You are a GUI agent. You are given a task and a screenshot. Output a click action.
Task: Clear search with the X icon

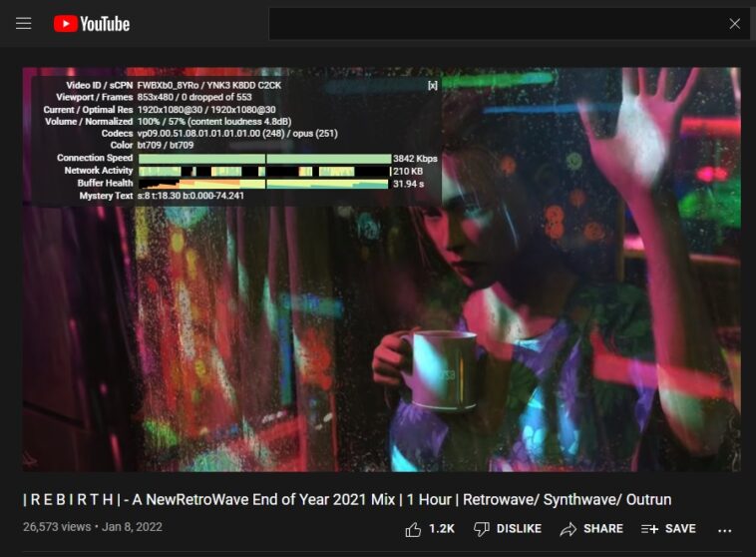[734, 24]
